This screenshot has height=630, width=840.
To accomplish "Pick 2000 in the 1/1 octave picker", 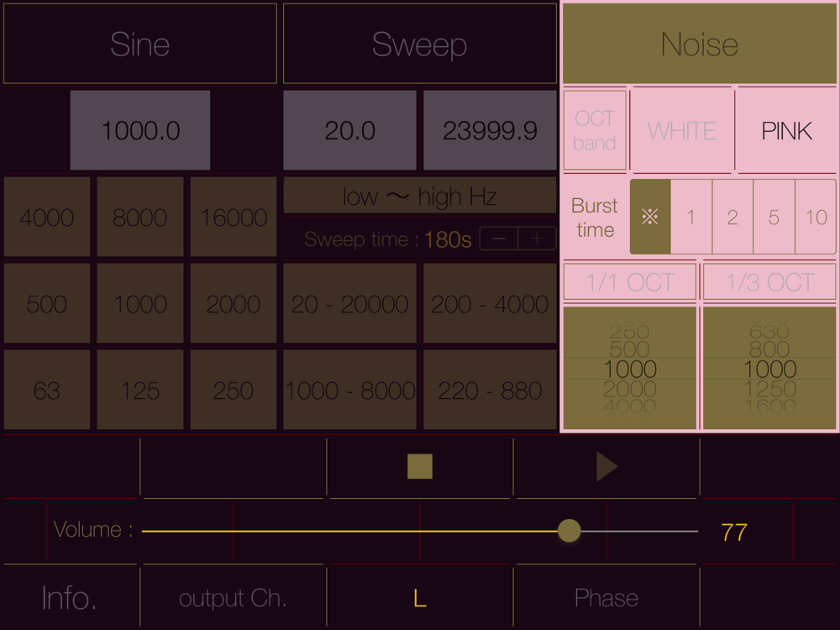I will (629, 389).
